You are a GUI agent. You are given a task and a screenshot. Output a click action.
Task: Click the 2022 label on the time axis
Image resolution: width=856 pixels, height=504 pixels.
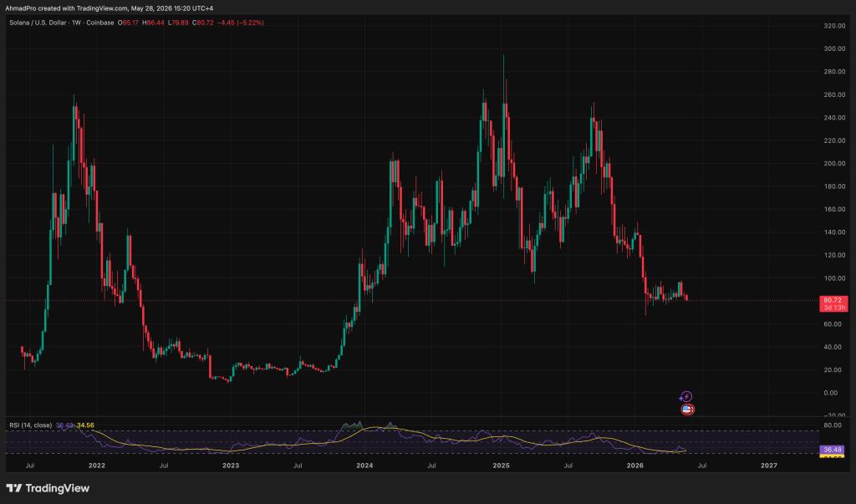tap(97, 466)
